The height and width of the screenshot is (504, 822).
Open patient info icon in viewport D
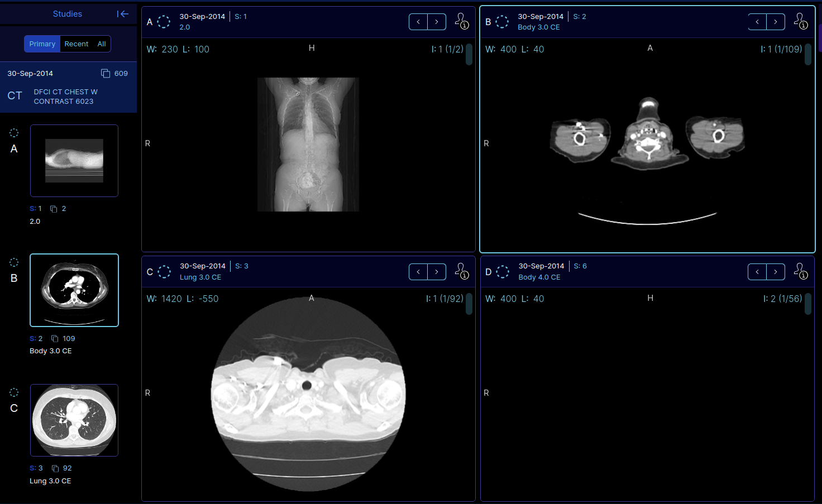pyautogui.click(x=801, y=271)
